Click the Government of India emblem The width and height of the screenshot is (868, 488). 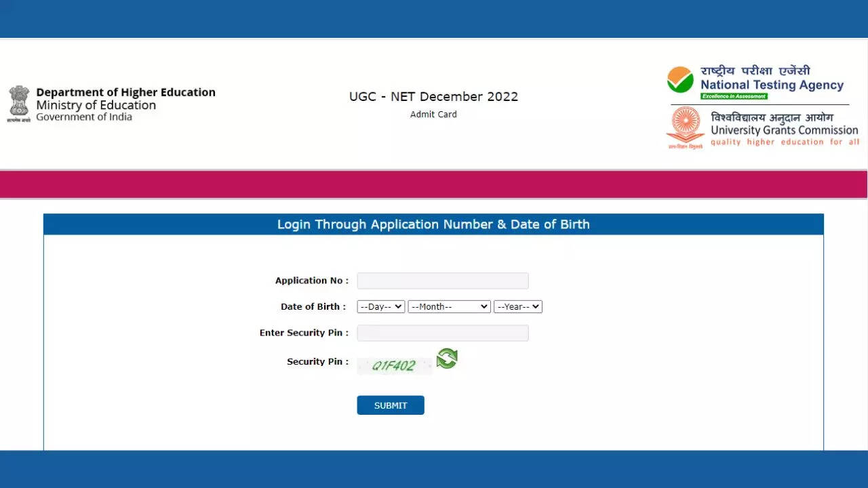19,103
